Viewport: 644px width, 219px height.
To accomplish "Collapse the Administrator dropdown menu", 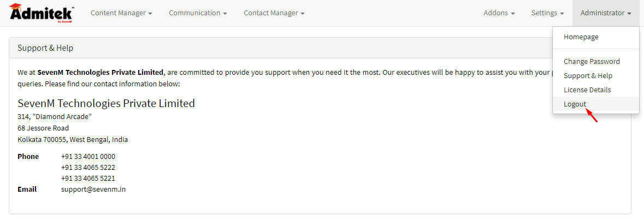I will pyautogui.click(x=606, y=13).
